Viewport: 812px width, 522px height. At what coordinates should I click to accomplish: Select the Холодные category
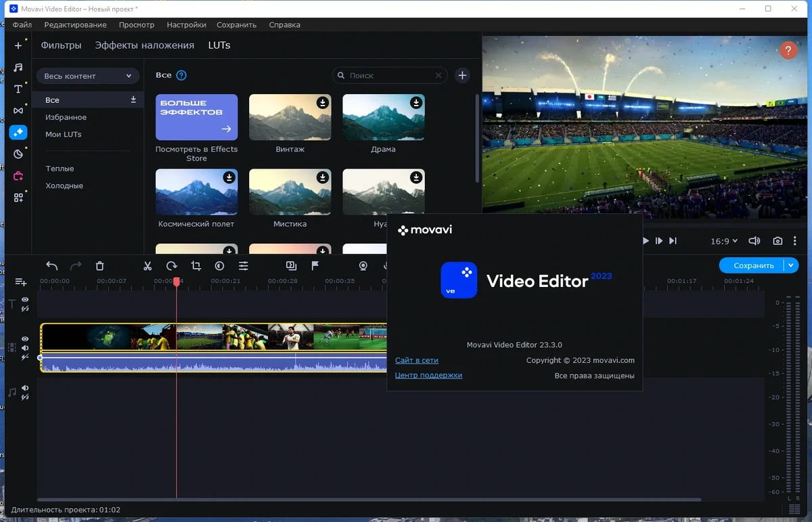(x=64, y=186)
